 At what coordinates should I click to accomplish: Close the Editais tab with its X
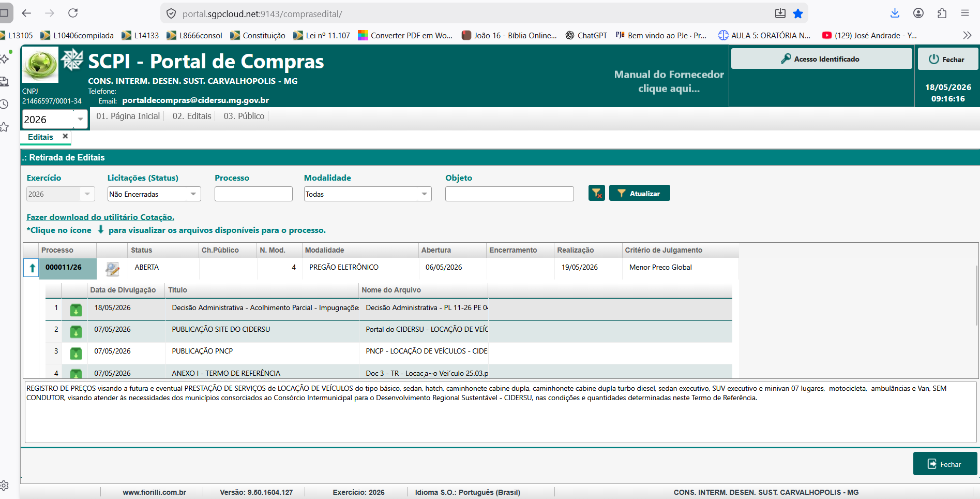pyautogui.click(x=65, y=136)
